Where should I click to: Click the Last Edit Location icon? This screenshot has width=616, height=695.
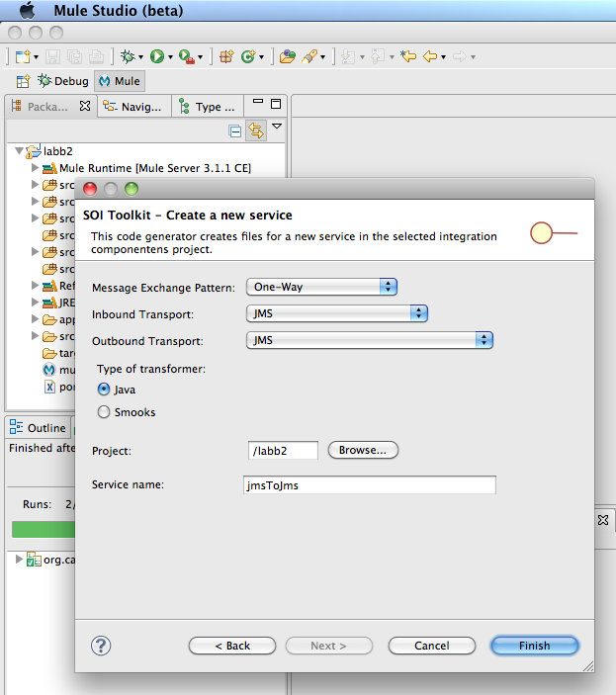point(408,56)
